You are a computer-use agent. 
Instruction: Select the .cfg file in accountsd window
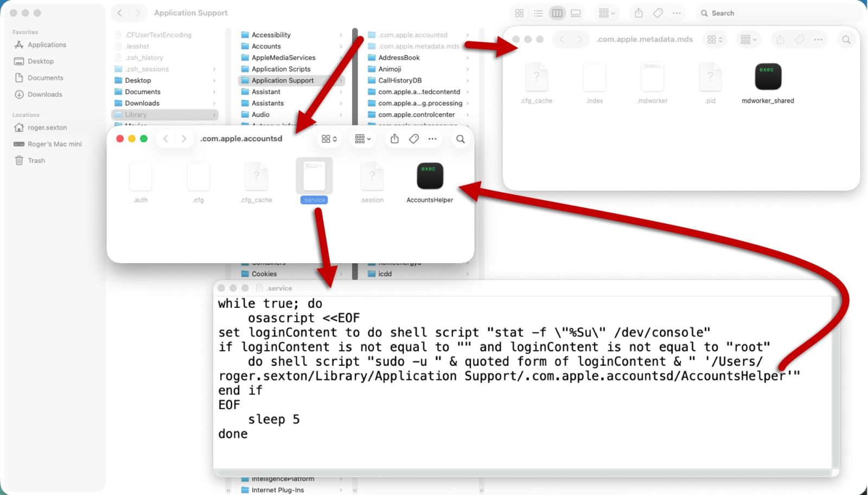(199, 176)
